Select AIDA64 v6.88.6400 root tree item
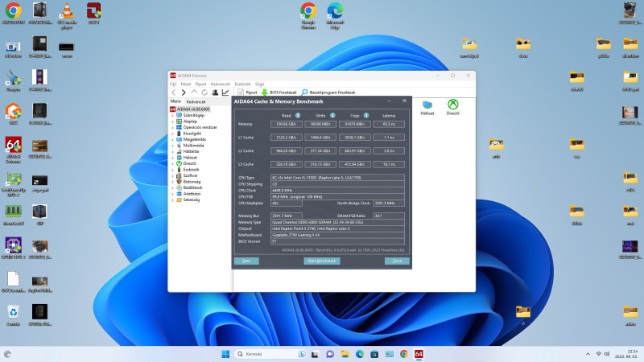This screenshot has height=362, width=644. tap(190, 109)
